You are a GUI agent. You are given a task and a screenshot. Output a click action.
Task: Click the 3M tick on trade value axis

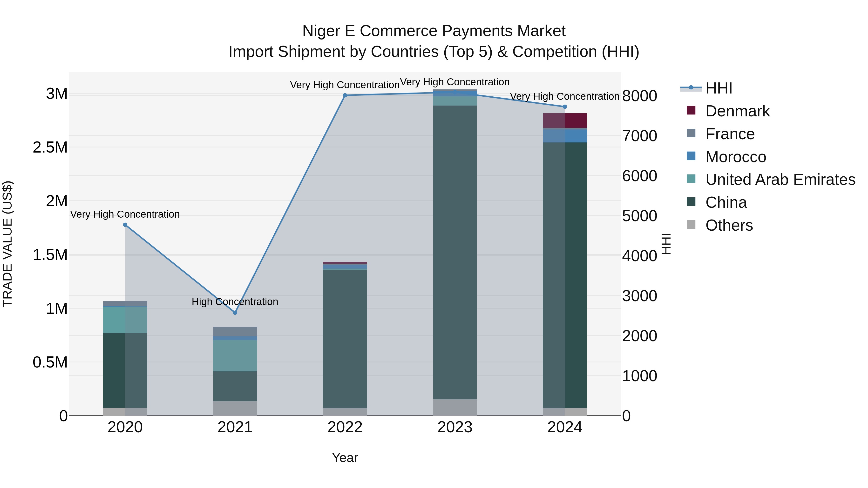point(57,94)
